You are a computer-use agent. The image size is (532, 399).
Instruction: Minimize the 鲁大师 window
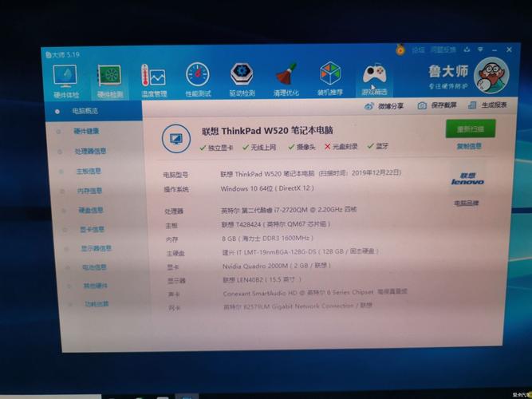(495, 50)
